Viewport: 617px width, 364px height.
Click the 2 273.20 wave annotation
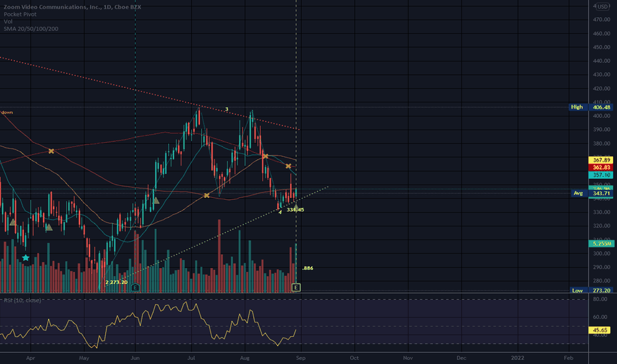tap(117, 282)
